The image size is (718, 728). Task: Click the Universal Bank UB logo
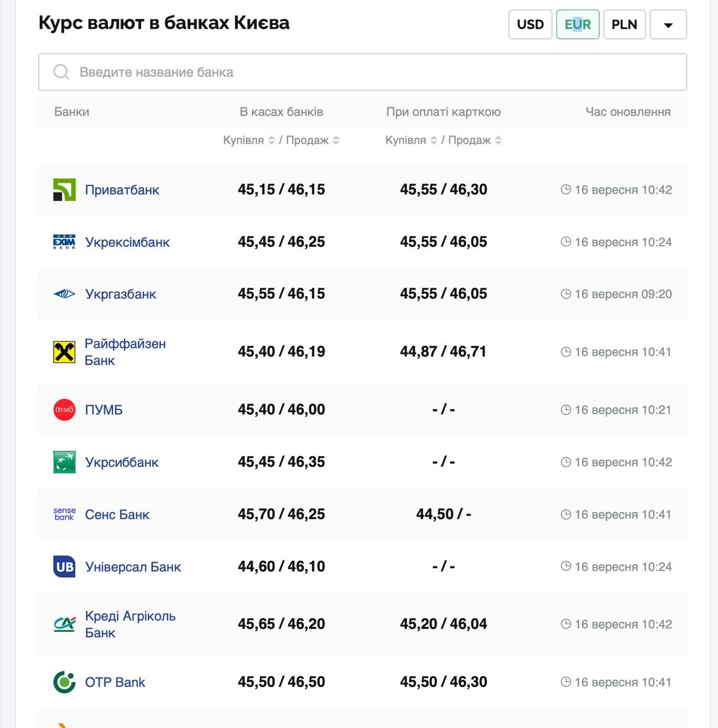click(x=64, y=567)
